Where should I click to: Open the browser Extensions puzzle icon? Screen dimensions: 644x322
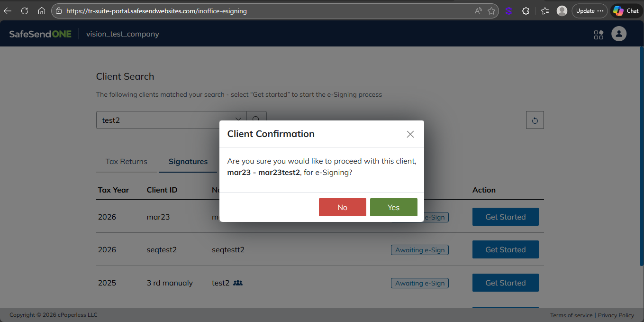[x=526, y=11]
